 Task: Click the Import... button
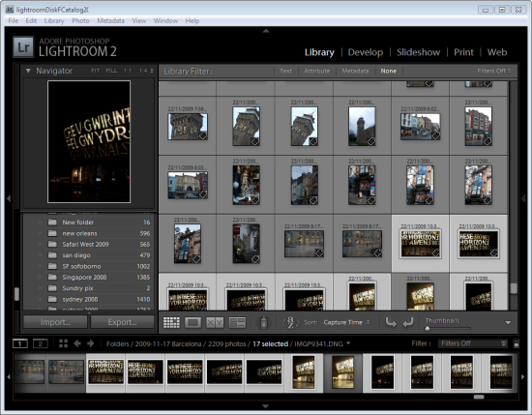(x=55, y=322)
